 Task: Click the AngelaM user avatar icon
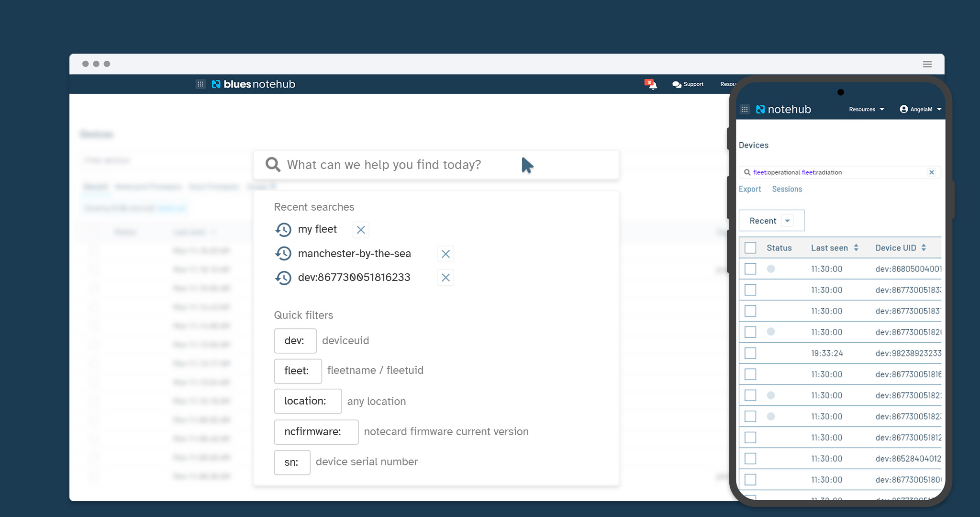(904, 109)
